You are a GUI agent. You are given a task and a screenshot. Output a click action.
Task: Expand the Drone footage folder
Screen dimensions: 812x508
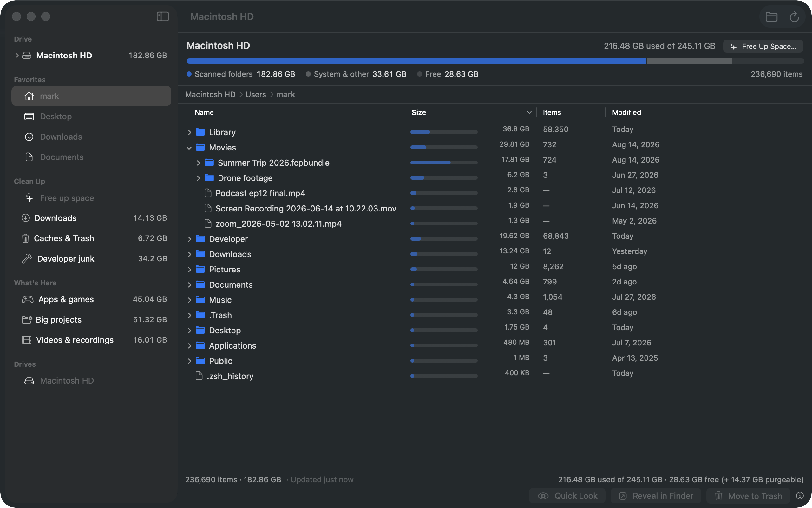point(198,178)
